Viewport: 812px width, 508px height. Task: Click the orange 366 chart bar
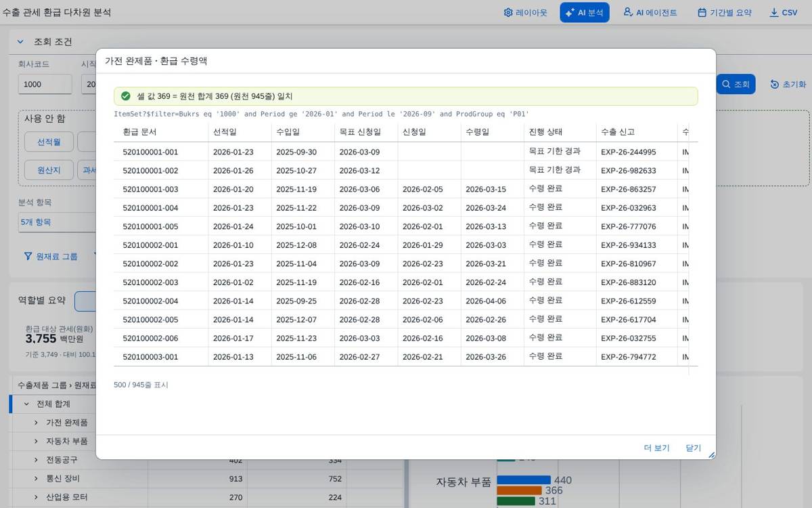click(519, 490)
